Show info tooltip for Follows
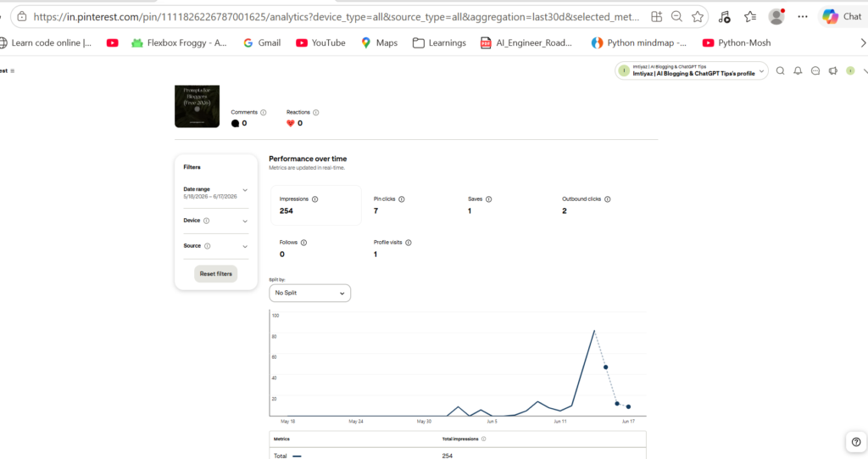The image size is (868, 459). 304,243
